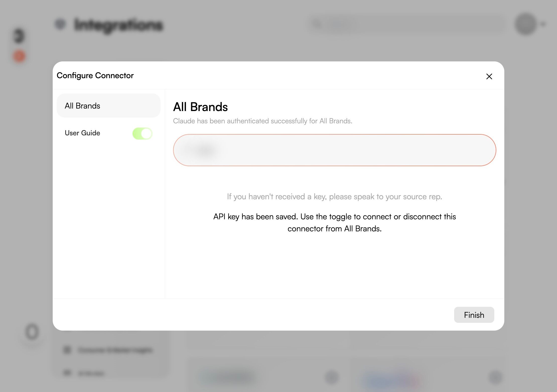Image resolution: width=557 pixels, height=392 pixels.
Task: Open the profile avatar in the top-right corner
Action: click(x=525, y=24)
